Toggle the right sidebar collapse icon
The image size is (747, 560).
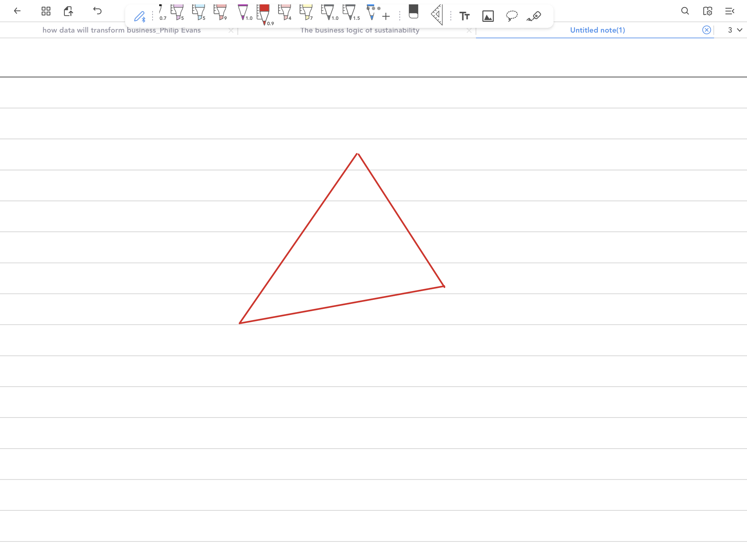tap(730, 11)
